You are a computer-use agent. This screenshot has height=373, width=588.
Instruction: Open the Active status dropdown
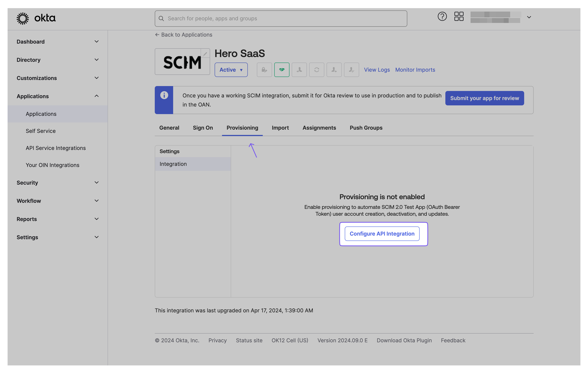[x=231, y=70]
